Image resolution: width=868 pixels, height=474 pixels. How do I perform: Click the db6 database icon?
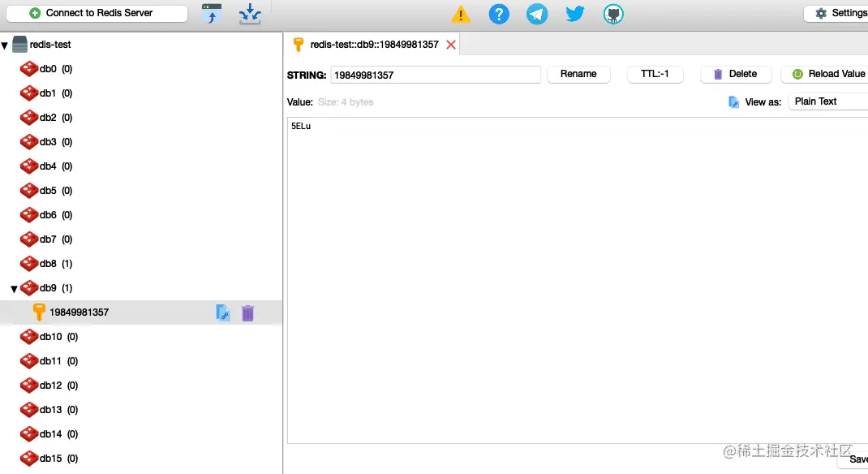28,215
